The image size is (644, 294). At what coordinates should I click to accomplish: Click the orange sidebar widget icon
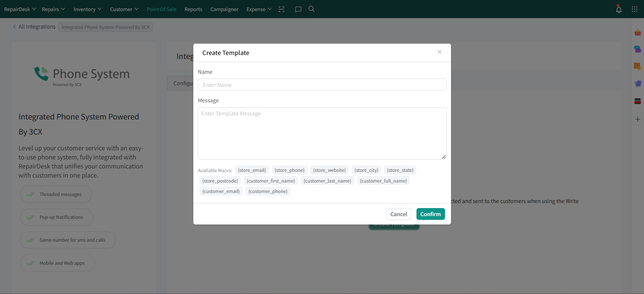[638, 66]
